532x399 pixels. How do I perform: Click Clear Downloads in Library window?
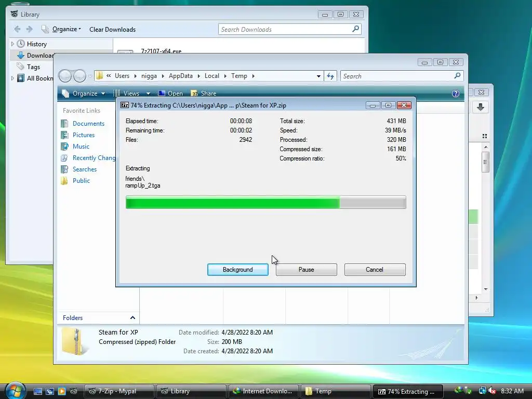tap(112, 30)
